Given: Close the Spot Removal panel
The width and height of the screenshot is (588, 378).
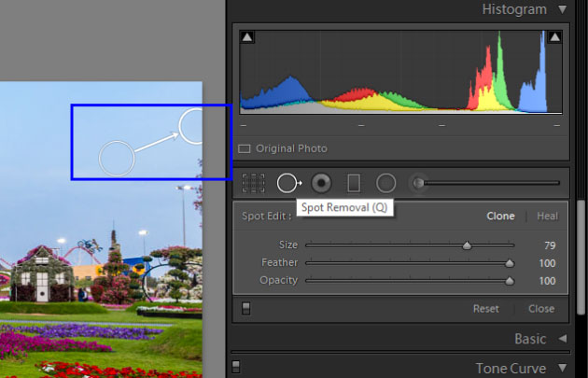Looking at the screenshot, I should pos(541,309).
